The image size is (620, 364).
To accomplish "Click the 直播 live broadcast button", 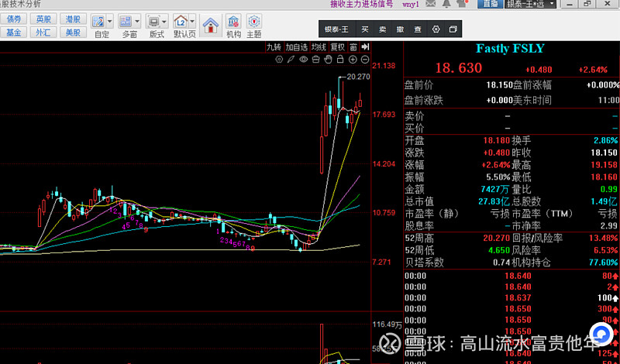I will point(490,5).
